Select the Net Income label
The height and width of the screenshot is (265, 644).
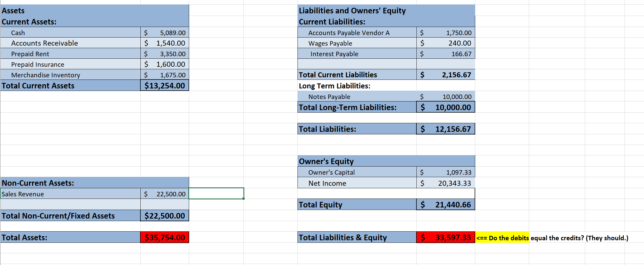(357, 183)
